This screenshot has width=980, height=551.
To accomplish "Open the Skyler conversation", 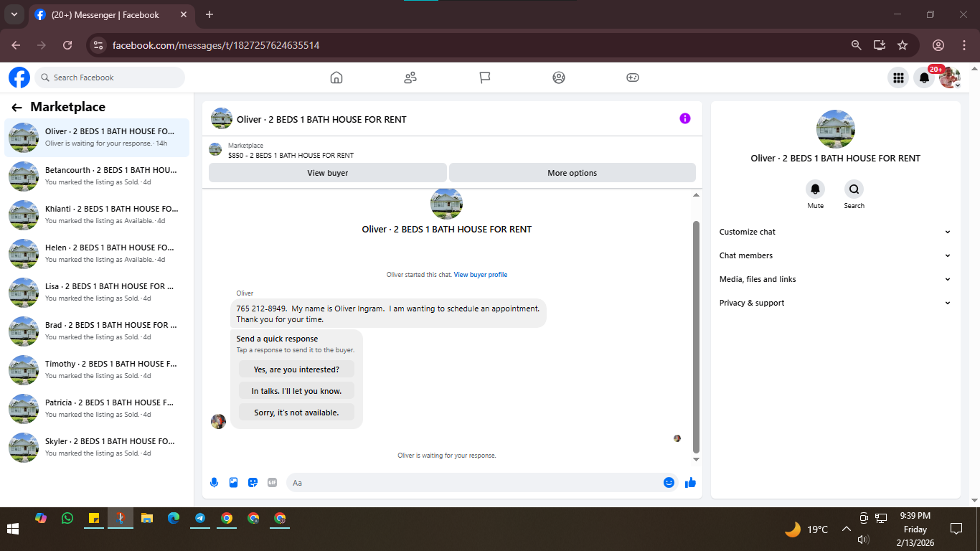I will [97, 447].
